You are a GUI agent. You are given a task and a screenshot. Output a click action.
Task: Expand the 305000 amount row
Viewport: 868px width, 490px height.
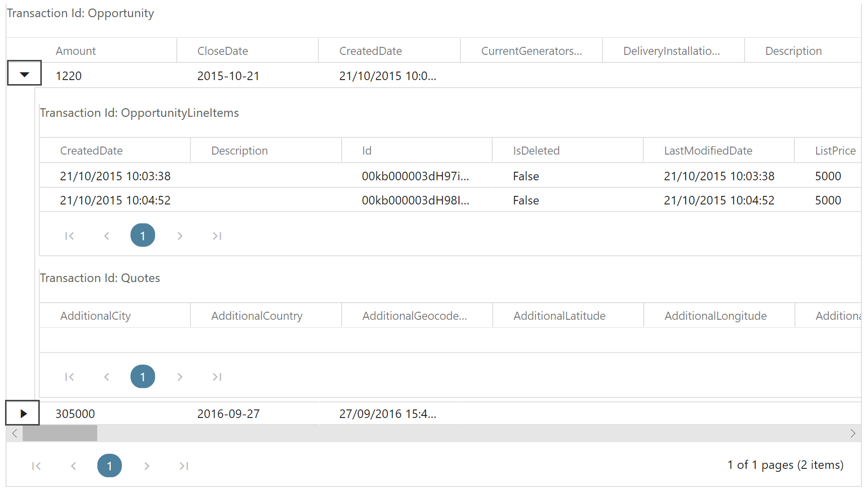[23, 413]
